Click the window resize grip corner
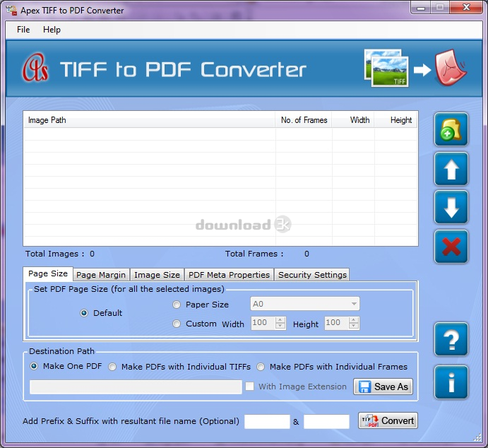Image resolution: width=488 pixels, height=448 pixels. tap(477, 437)
